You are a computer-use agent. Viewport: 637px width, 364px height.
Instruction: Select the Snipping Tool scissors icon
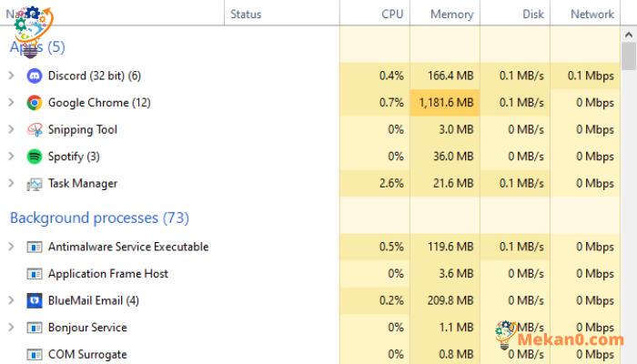(35, 129)
